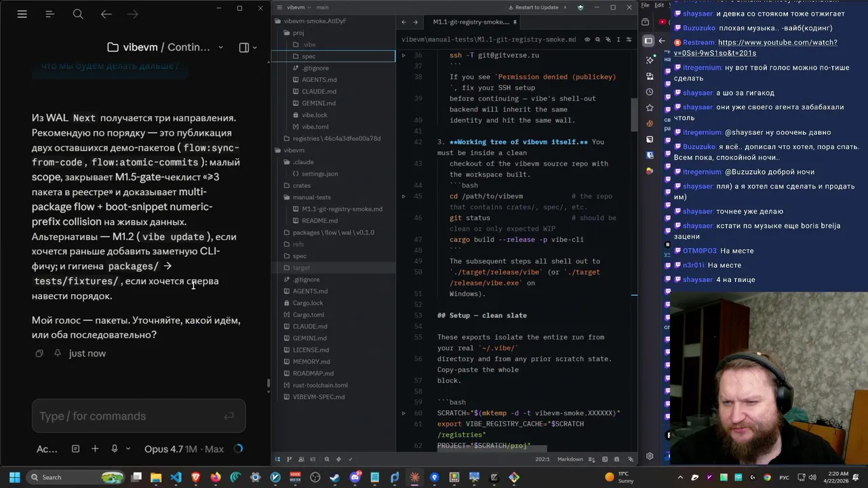Expand registries\46c4a3dfee00a78d folder

point(336,138)
